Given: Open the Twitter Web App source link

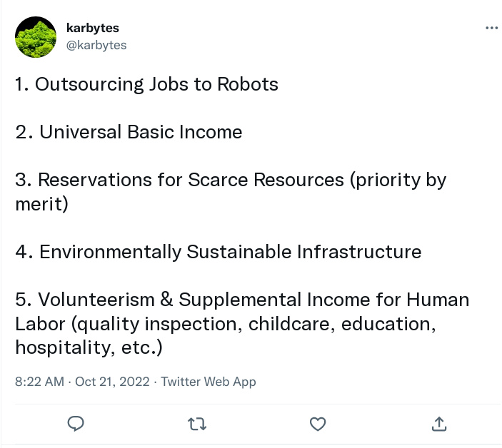Looking at the screenshot, I should pos(209,382).
